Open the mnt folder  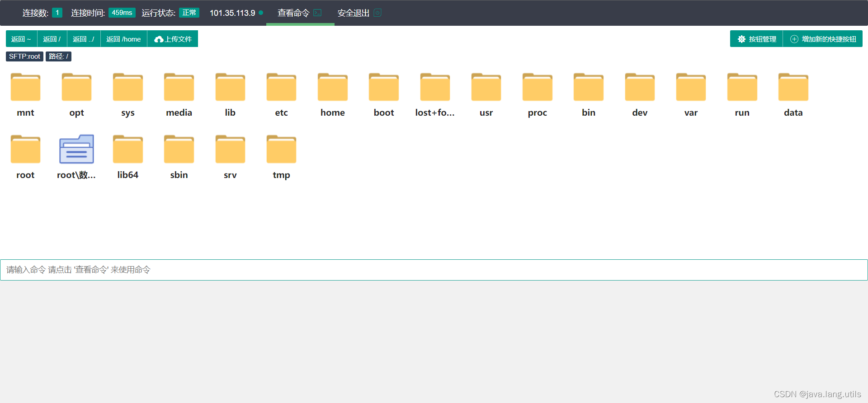[x=25, y=87]
